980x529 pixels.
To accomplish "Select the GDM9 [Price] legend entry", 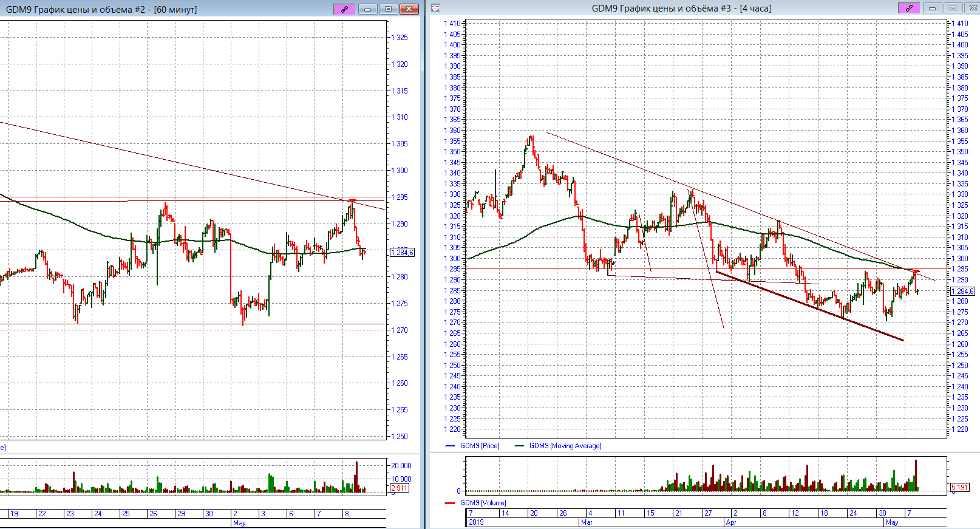I will pos(479,446).
